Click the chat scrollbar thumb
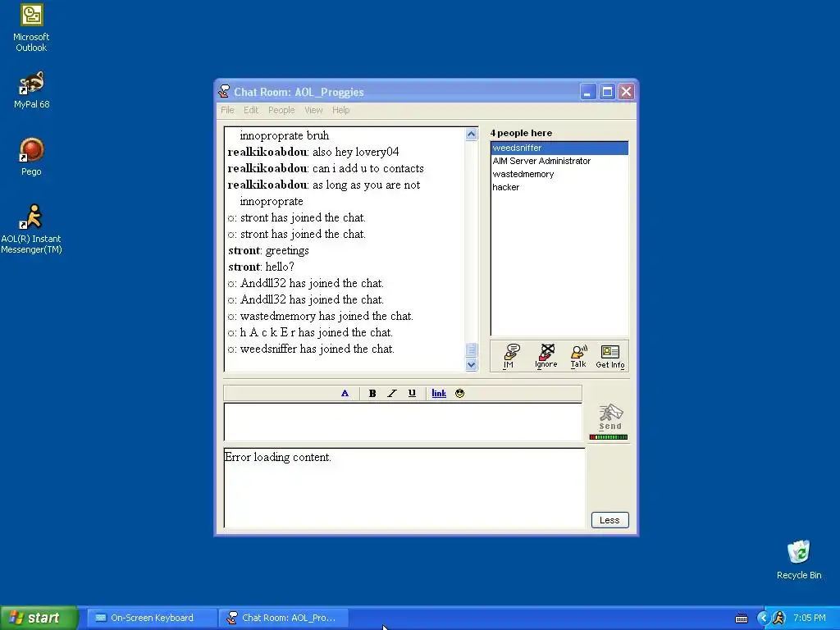Screen dimensions: 840x630 472,349
